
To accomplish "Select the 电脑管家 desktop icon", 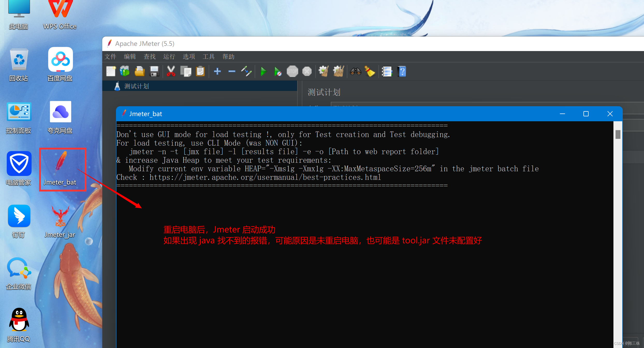I will point(19,168).
